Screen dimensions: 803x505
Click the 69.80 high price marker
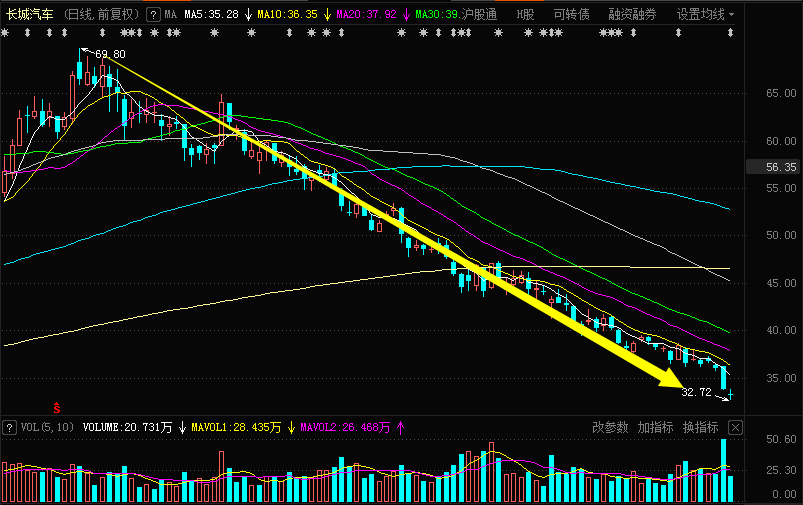tap(110, 54)
